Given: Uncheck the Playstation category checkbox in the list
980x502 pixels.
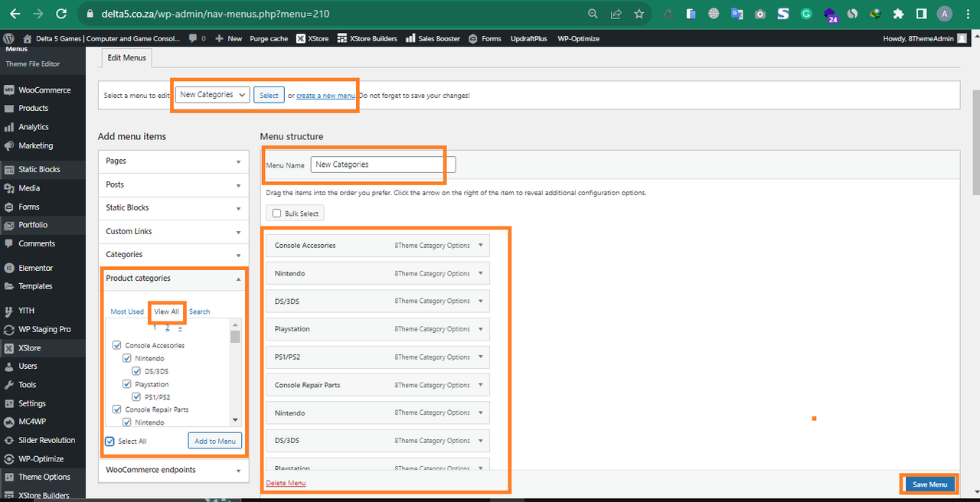Looking at the screenshot, I should click(x=127, y=384).
